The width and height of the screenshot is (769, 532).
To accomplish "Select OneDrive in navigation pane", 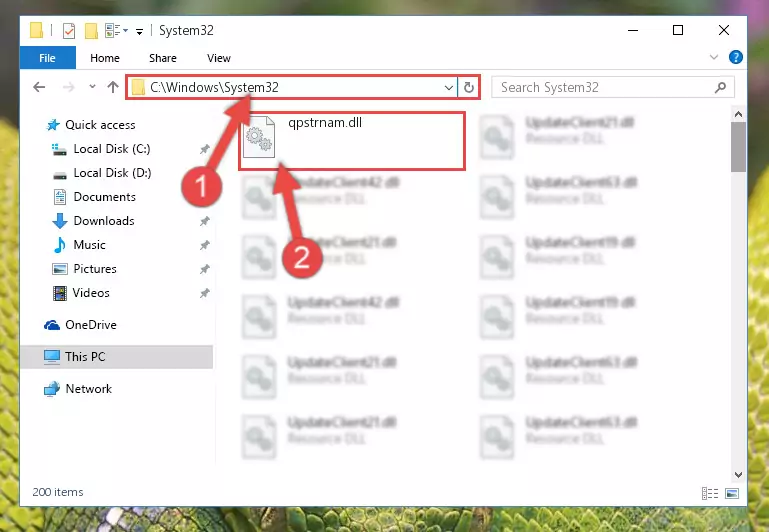I will point(91,325).
